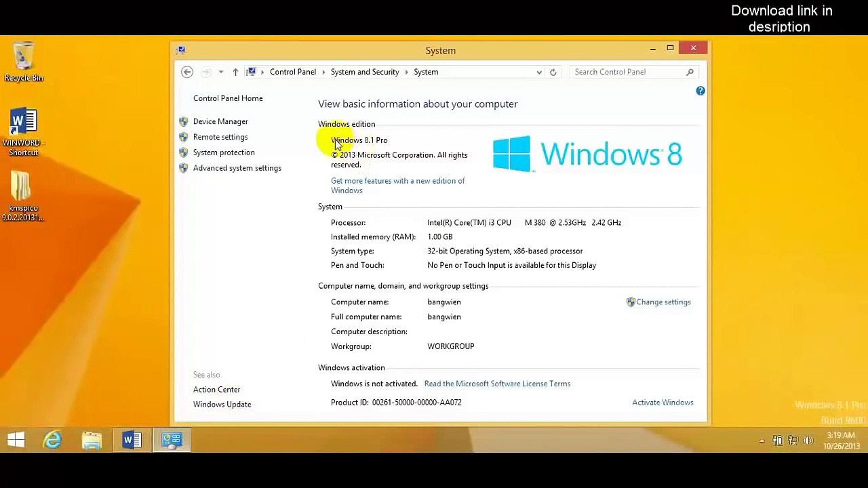
Task: Click the Windows 8.1 Pro edition text
Action: (359, 140)
